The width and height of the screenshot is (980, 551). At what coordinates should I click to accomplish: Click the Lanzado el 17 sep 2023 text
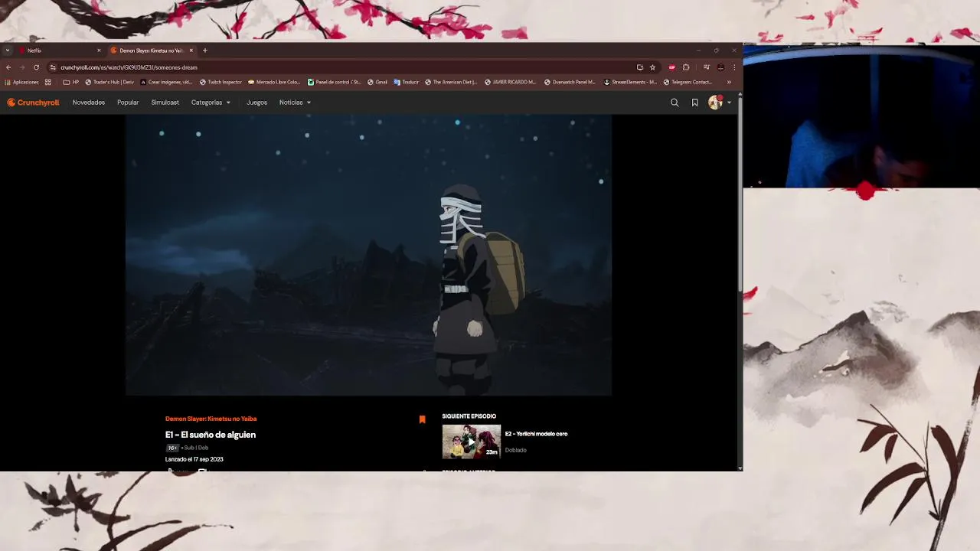coord(194,459)
